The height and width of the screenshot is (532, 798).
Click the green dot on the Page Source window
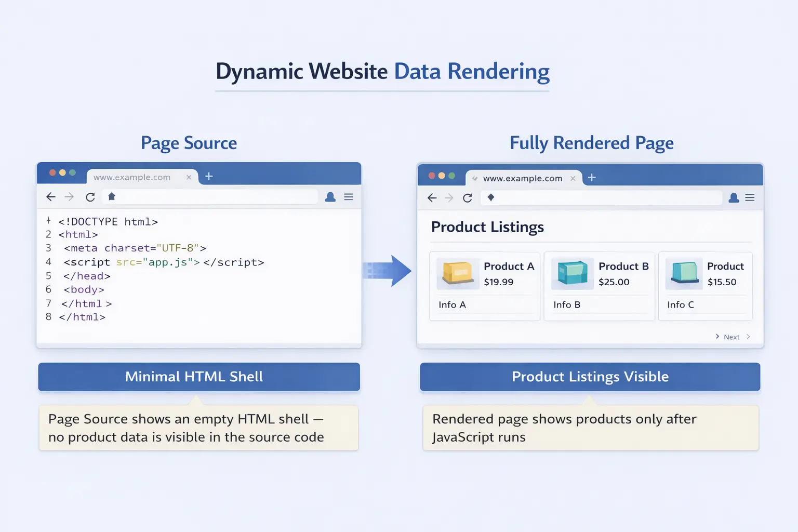[73, 172]
